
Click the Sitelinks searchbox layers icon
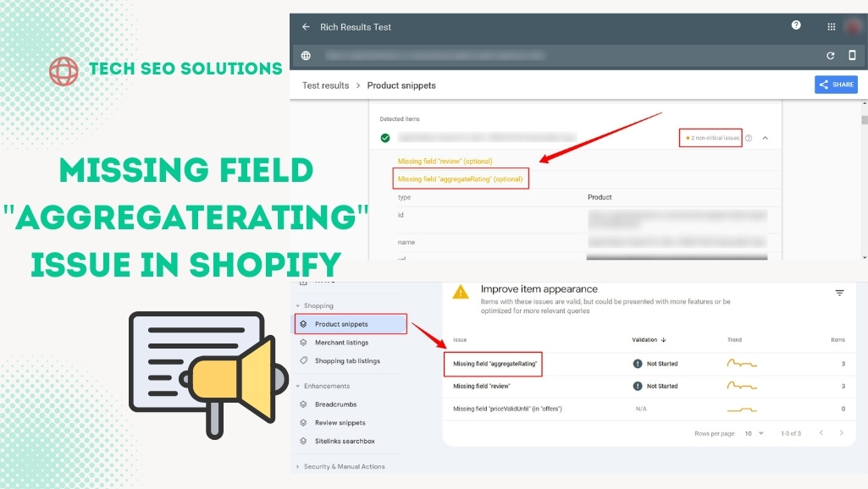(x=303, y=441)
